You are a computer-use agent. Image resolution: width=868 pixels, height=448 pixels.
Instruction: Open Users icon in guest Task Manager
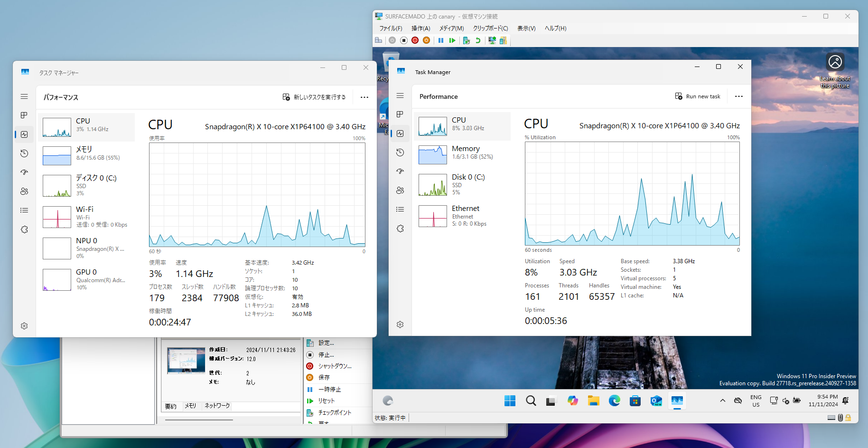400,191
